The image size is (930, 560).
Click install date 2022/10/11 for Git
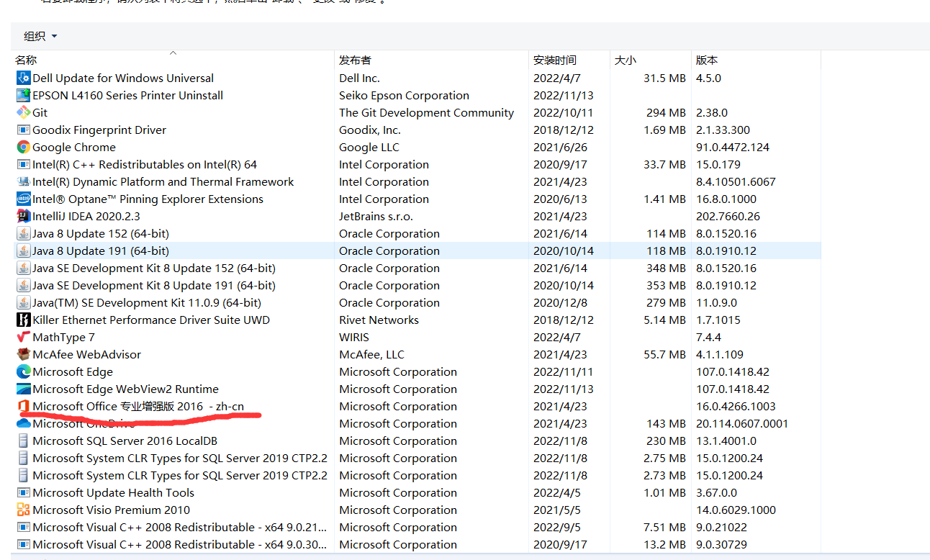(563, 112)
